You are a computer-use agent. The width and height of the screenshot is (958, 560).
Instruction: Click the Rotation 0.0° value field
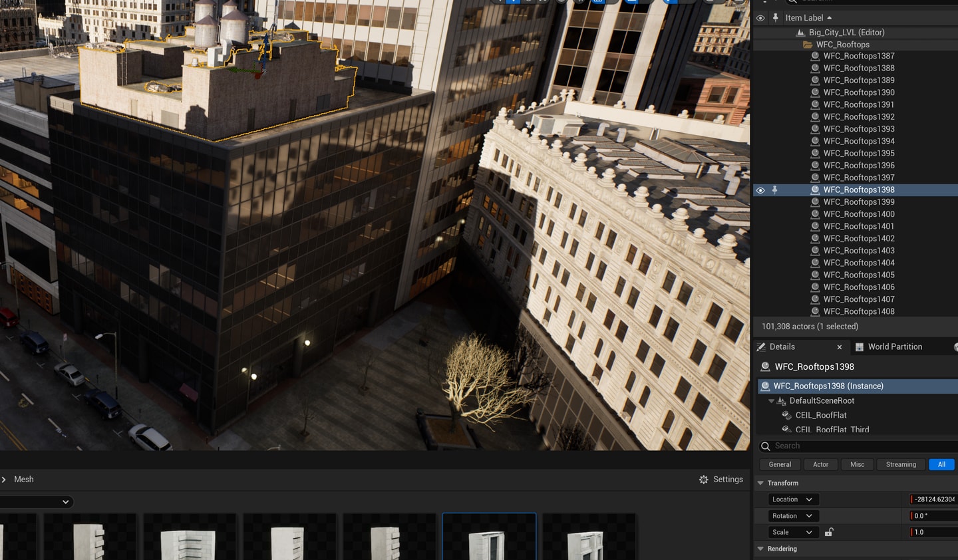tap(933, 516)
